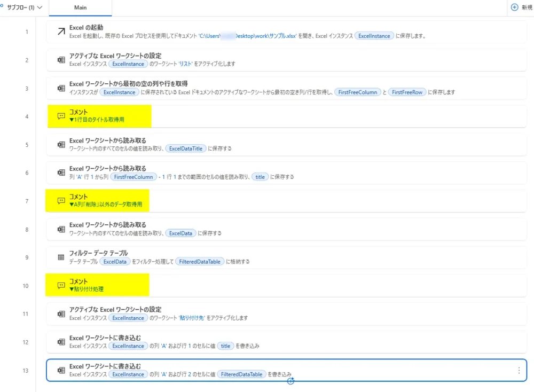Click the add action plus below step 13

pyautogui.click(x=290, y=381)
